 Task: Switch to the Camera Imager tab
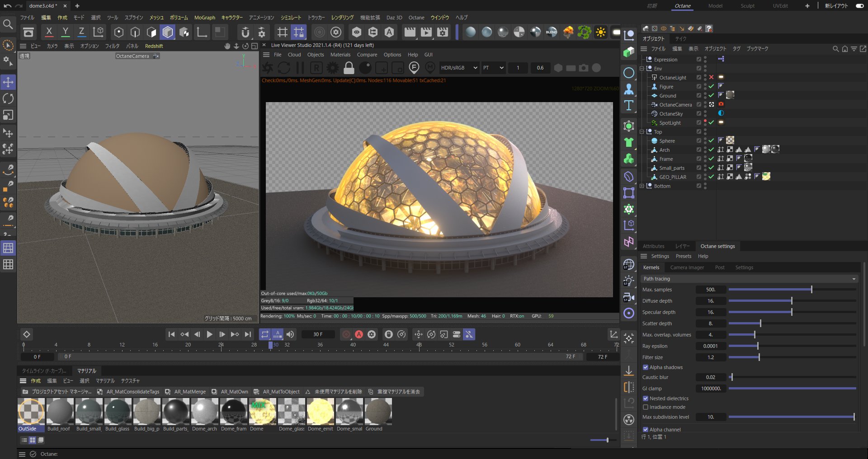tap(687, 267)
